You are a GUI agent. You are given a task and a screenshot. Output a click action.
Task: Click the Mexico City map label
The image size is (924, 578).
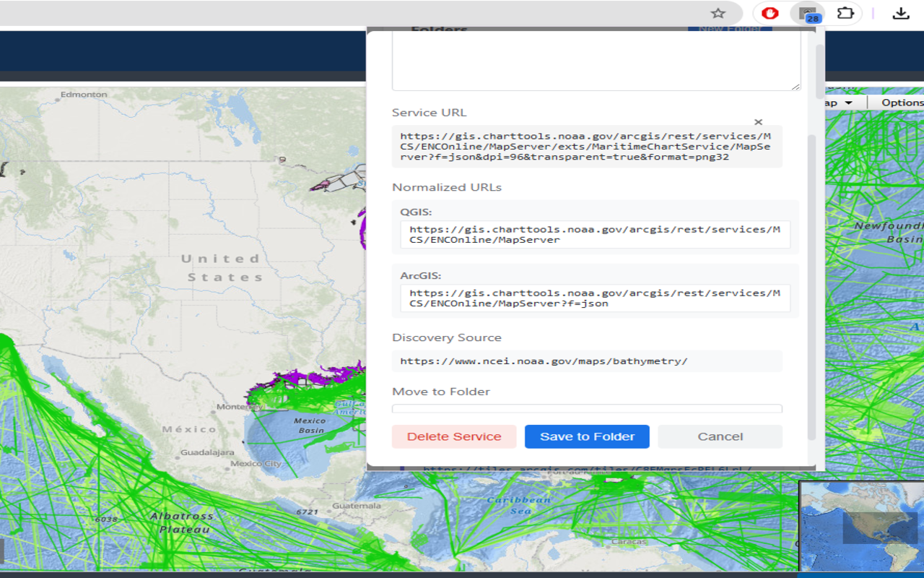[257, 463]
